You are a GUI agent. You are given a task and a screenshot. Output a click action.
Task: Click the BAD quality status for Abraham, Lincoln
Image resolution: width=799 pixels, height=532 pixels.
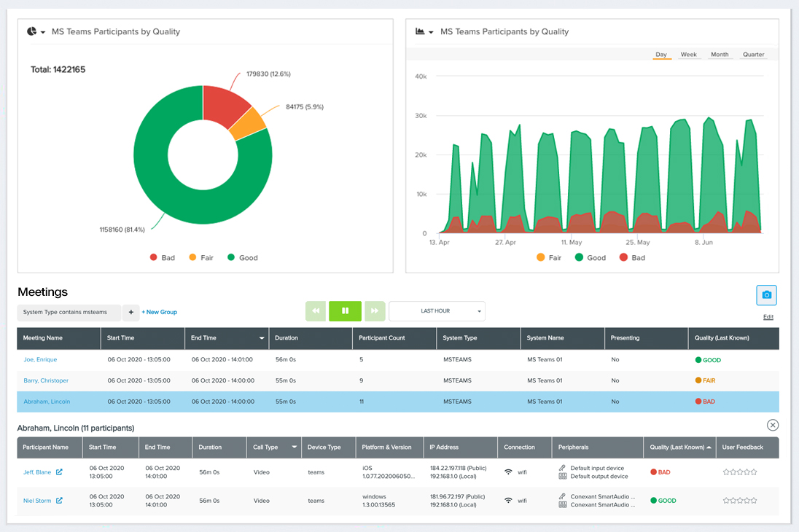tap(705, 402)
